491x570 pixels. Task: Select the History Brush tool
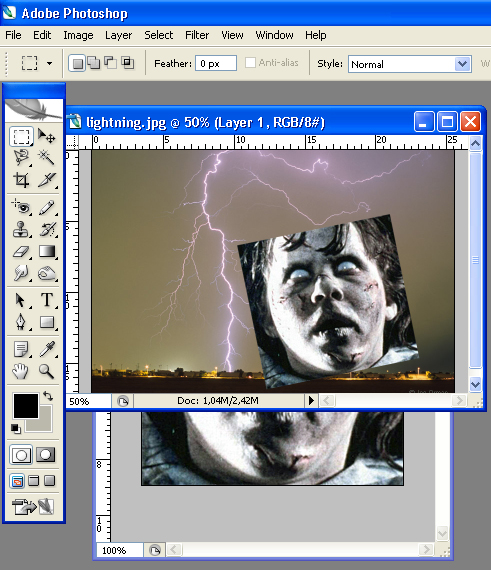(47, 229)
